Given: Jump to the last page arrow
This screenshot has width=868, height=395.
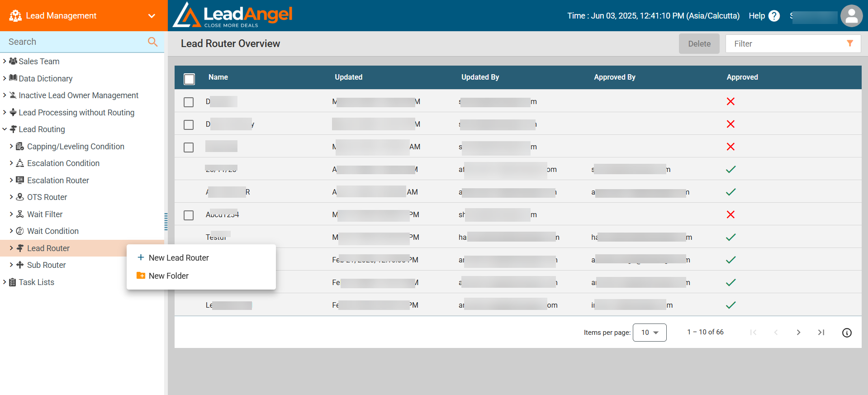Looking at the screenshot, I should pyautogui.click(x=821, y=333).
